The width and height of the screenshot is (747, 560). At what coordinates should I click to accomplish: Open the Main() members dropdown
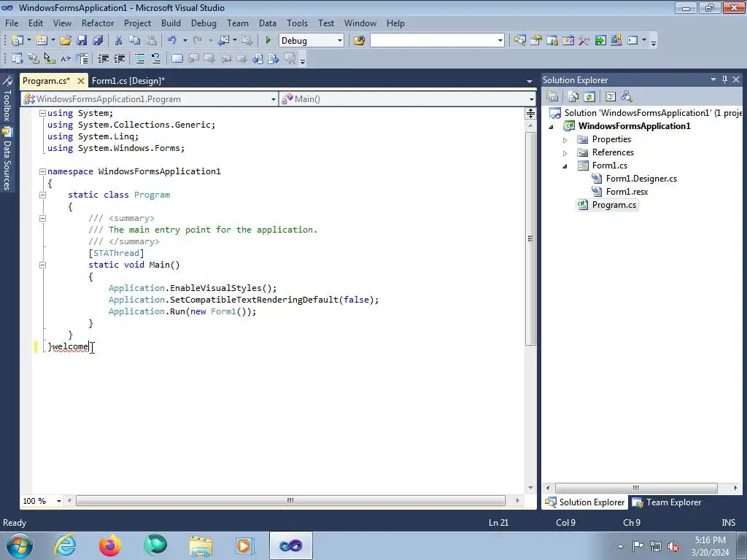[531, 99]
